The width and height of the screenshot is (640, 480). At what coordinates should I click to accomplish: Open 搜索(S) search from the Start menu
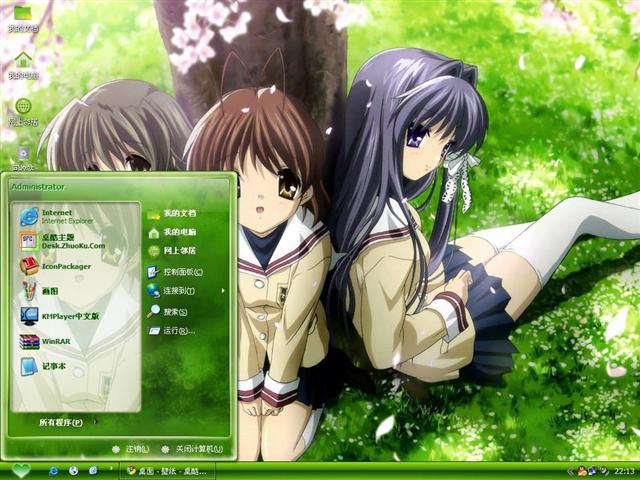point(167,312)
